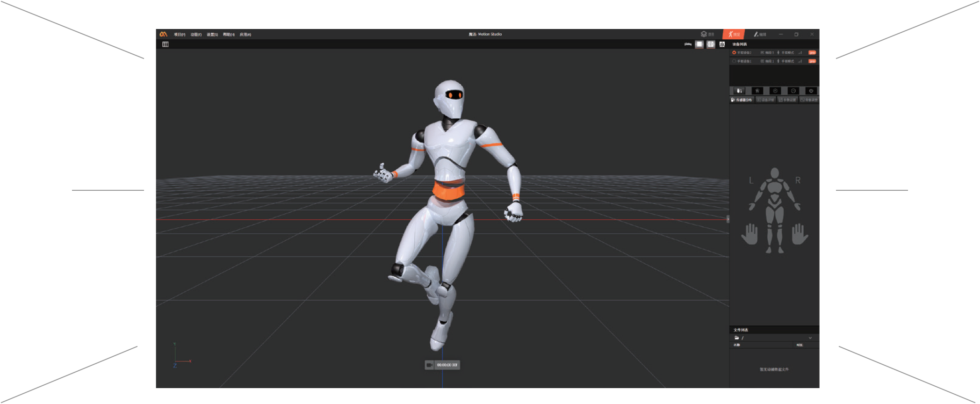980x404 pixels.
Task: Click the cube icon button under the device list
Action: pyautogui.click(x=775, y=91)
